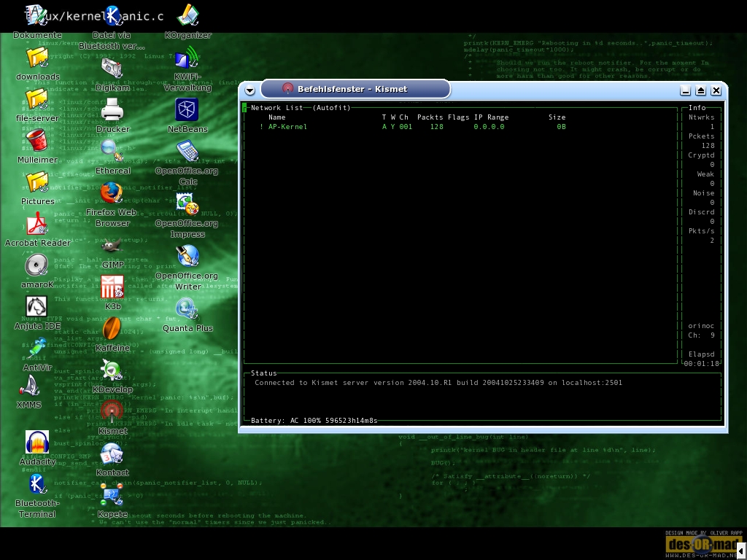
Task: Open the downloads folder icon
Action: (37, 58)
